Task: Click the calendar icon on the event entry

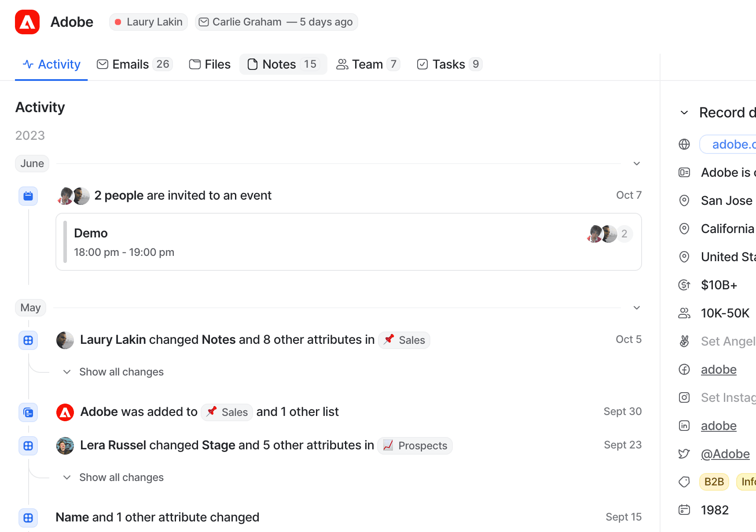Action: coord(28,196)
